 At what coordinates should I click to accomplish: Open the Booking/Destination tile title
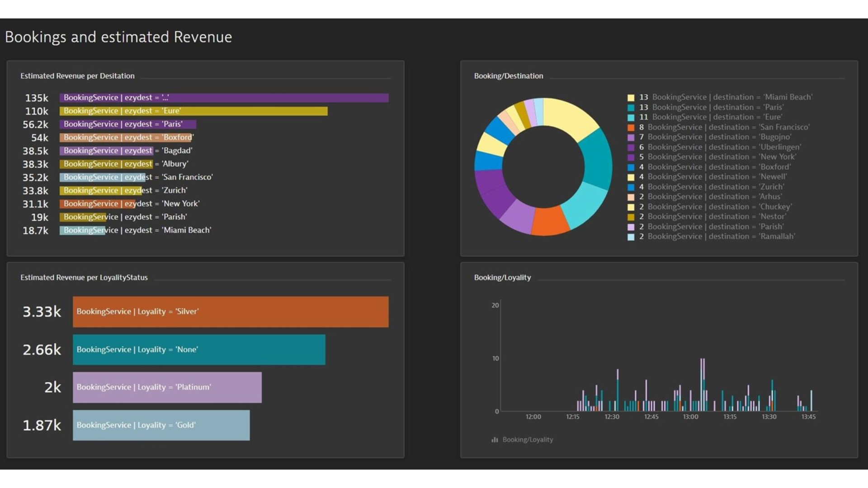point(509,76)
